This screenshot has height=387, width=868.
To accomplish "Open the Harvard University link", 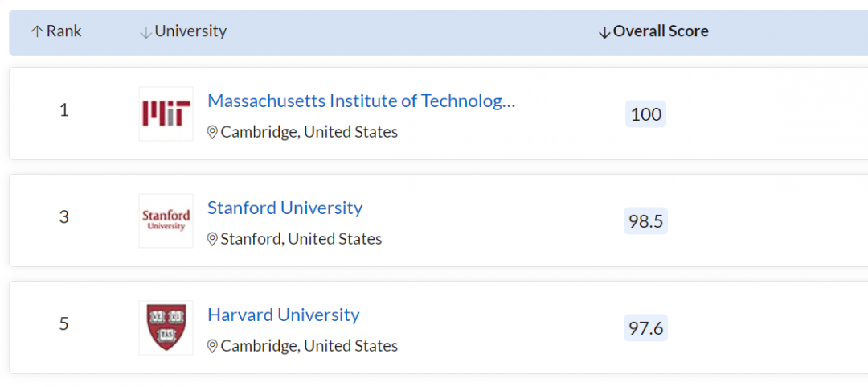I will 283,315.
